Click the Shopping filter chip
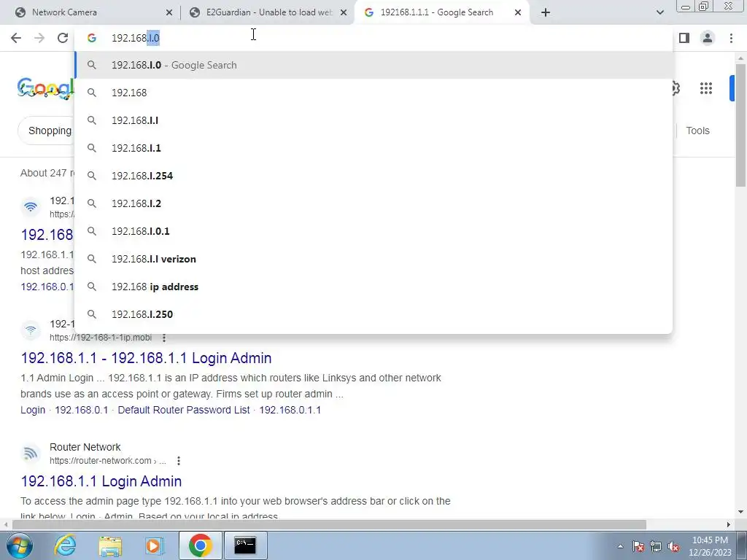This screenshot has height=560, width=747. [46, 131]
